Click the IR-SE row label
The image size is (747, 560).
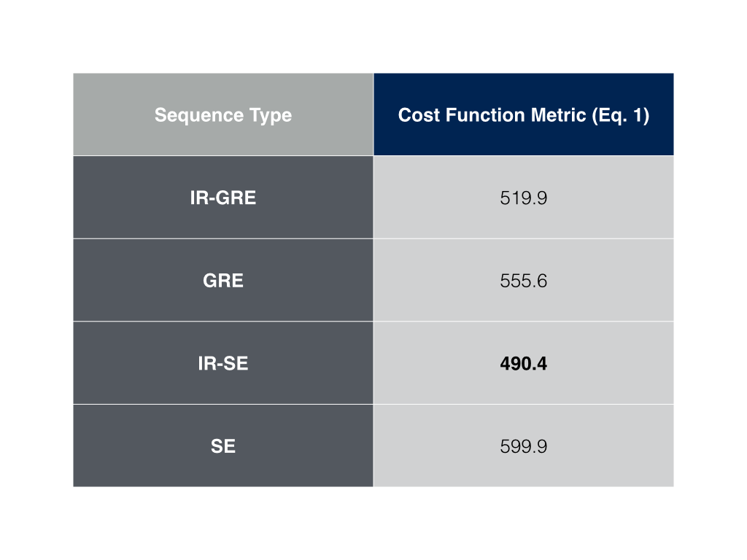(x=223, y=363)
